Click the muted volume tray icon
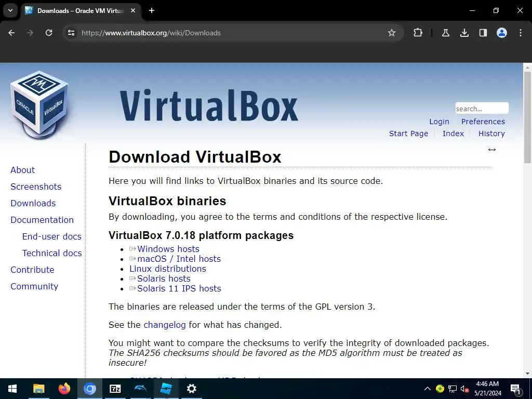The image size is (532, 399). (x=465, y=389)
